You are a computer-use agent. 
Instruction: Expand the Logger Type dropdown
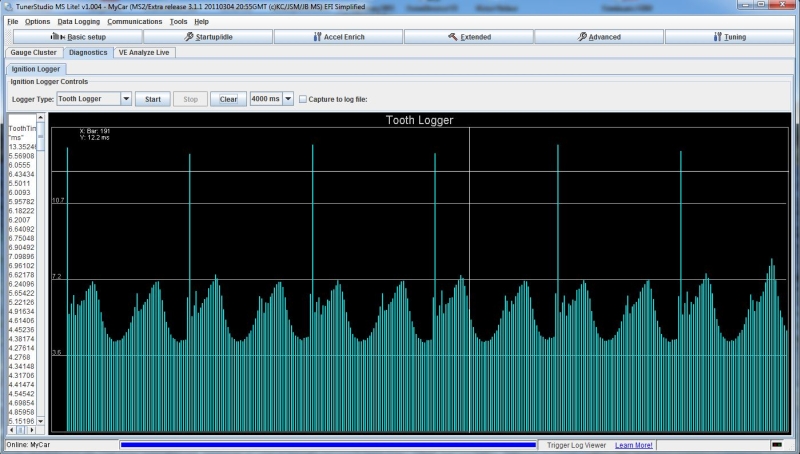click(x=126, y=99)
